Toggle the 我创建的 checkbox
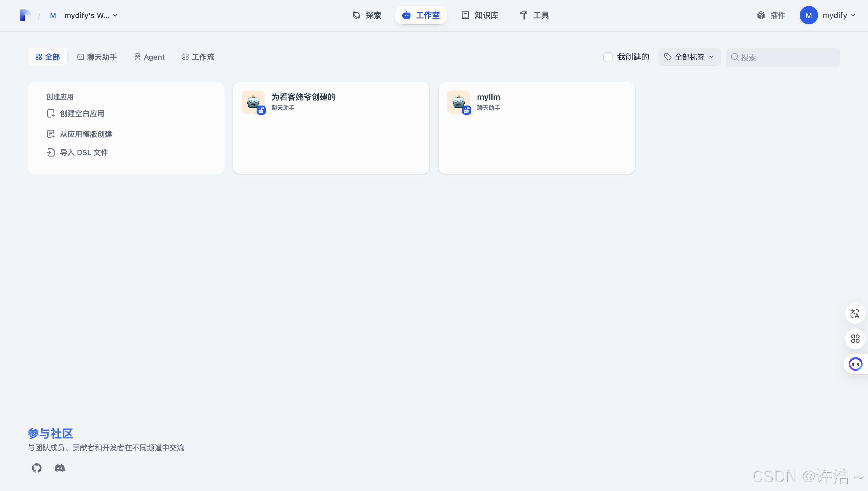Image resolution: width=868 pixels, height=491 pixels. pos(607,57)
